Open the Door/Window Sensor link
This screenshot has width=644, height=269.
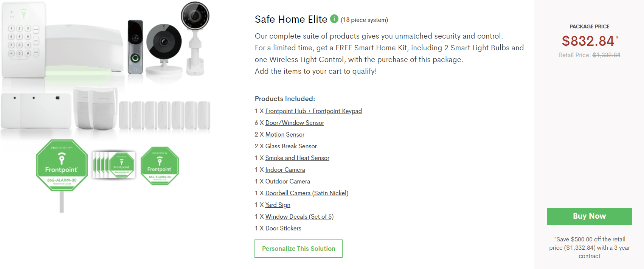click(294, 123)
